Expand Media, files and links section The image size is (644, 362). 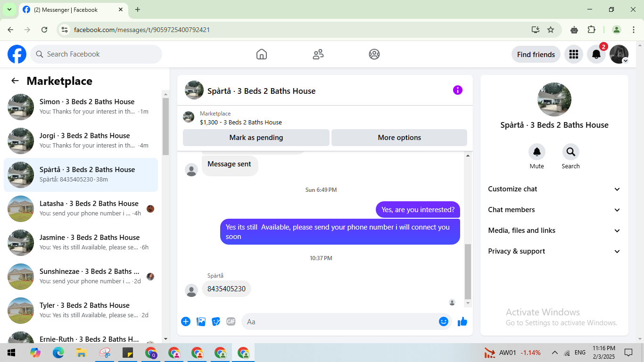(554, 230)
